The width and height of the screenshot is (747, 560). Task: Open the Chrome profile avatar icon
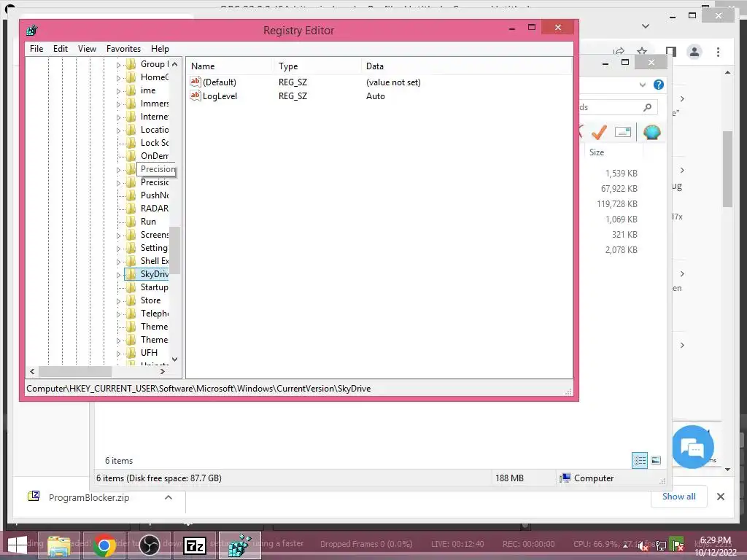[694, 52]
